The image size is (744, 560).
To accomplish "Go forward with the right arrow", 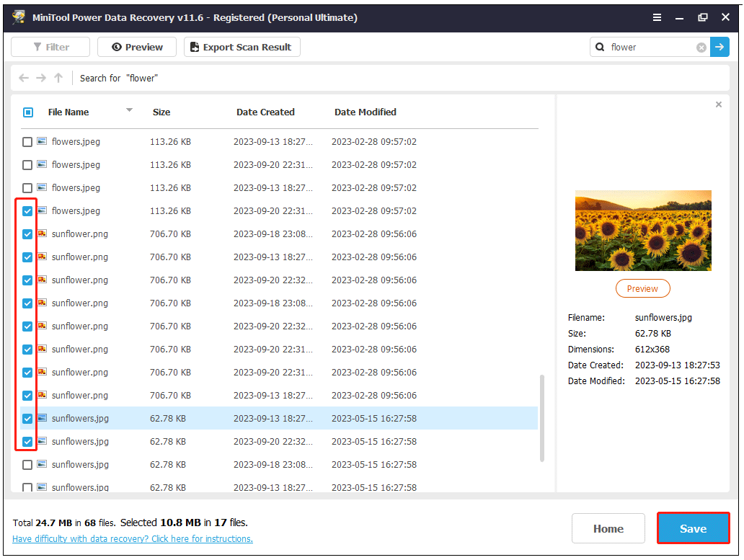I will pyautogui.click(x=41, y=78).
